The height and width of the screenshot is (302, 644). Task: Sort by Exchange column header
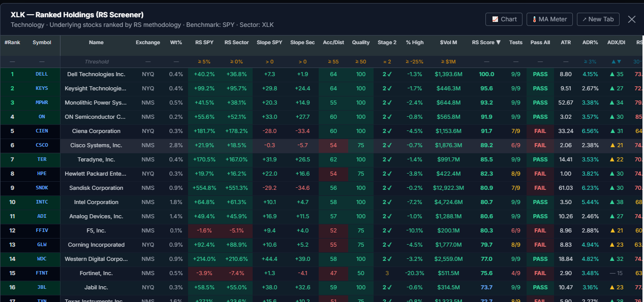click(x=148, y=43)
